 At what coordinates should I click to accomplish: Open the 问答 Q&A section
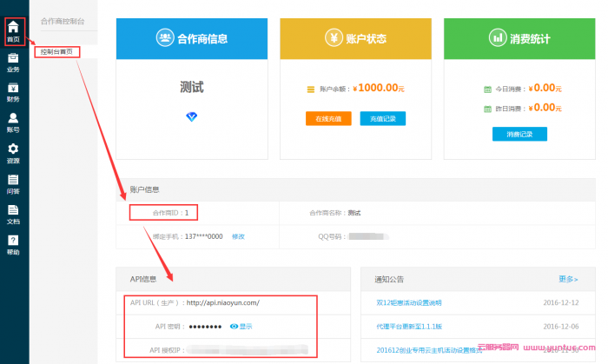click(13, 183)
